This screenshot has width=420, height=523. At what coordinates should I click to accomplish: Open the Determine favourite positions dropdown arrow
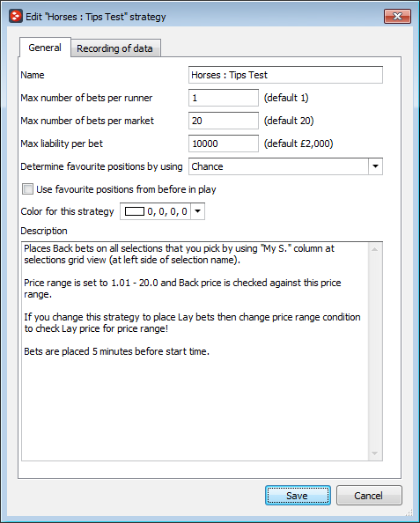click(375, 166)
